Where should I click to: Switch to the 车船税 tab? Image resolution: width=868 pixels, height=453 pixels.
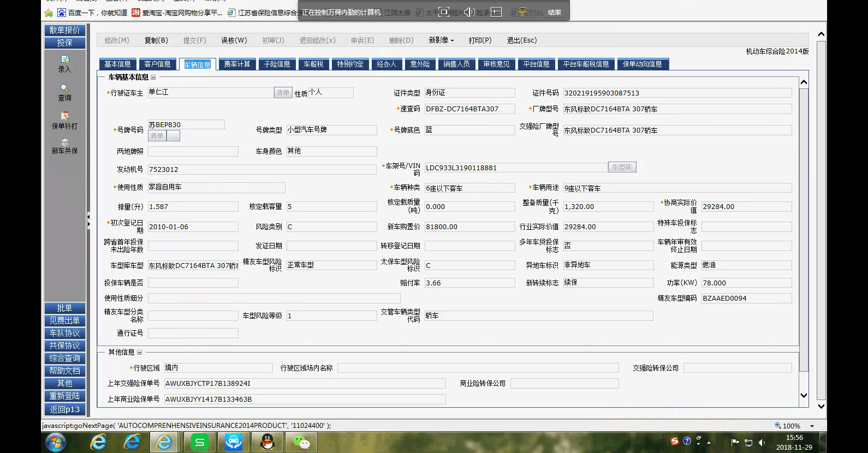coord(313,64)
